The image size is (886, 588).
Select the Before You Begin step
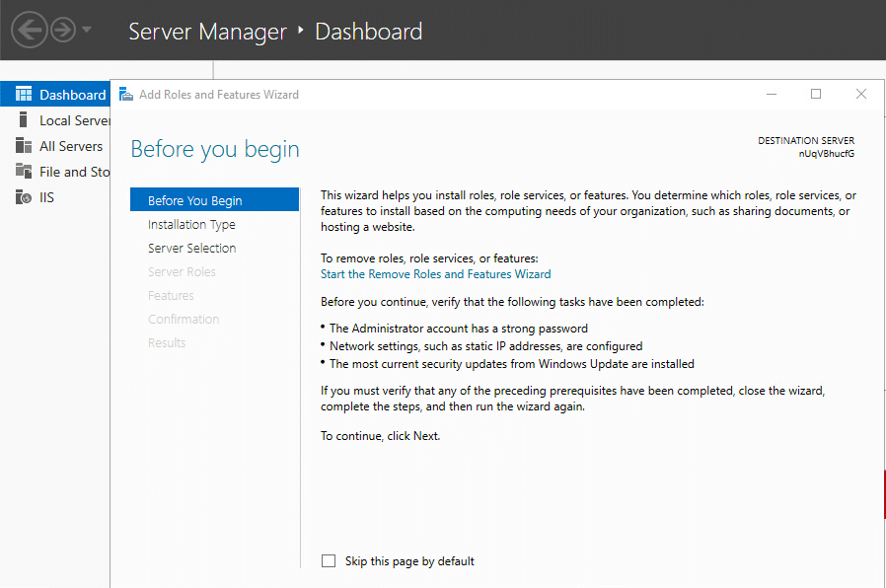tap(194, 200)
